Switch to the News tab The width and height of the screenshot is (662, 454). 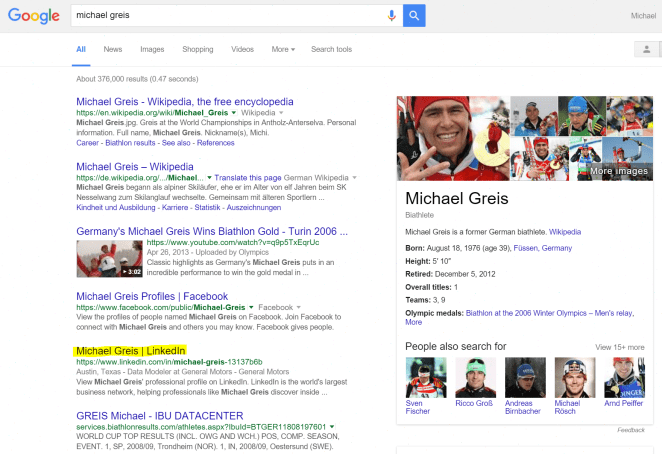point(113,49)
